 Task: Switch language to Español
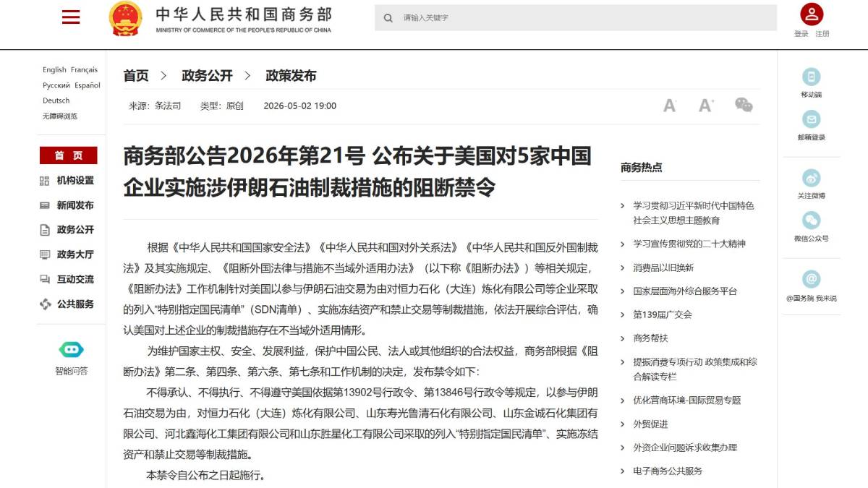pyautogui.click(x=88, y=85)
